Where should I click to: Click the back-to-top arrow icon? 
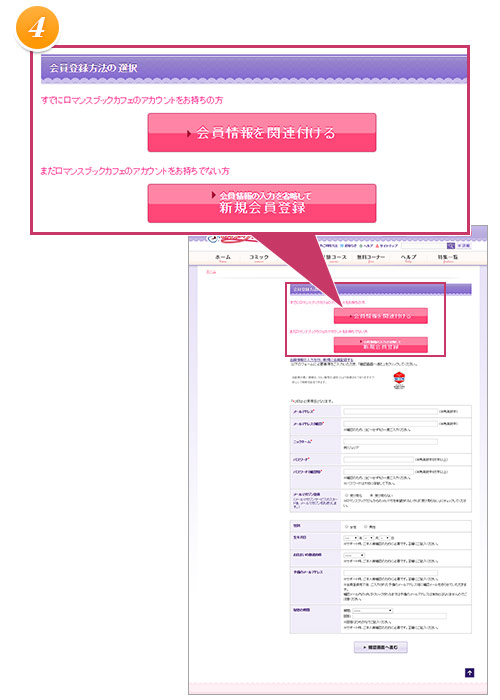469,672
